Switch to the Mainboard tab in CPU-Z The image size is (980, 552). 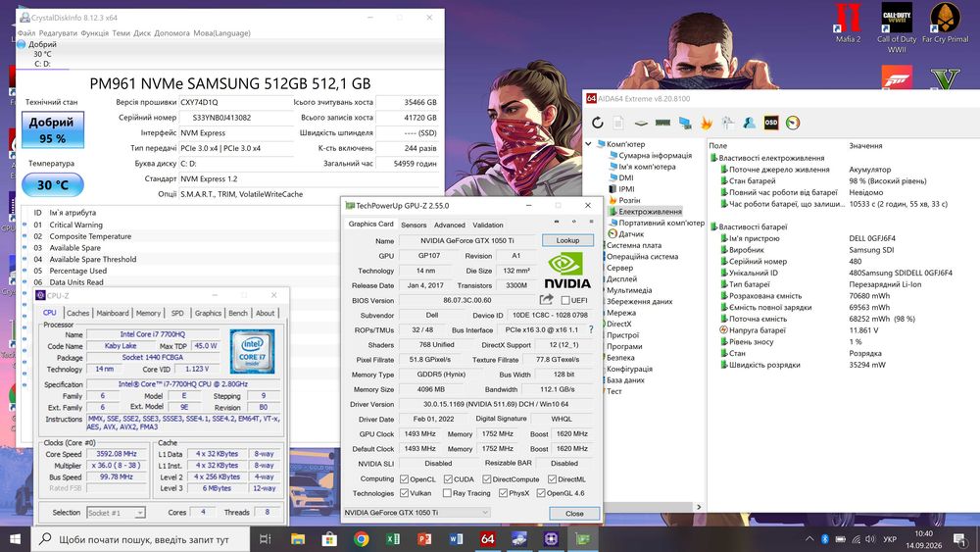[113, 313]
